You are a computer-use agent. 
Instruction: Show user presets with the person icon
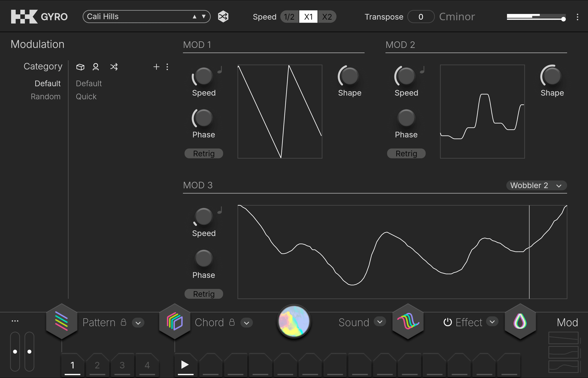click(x=96, y=67)
